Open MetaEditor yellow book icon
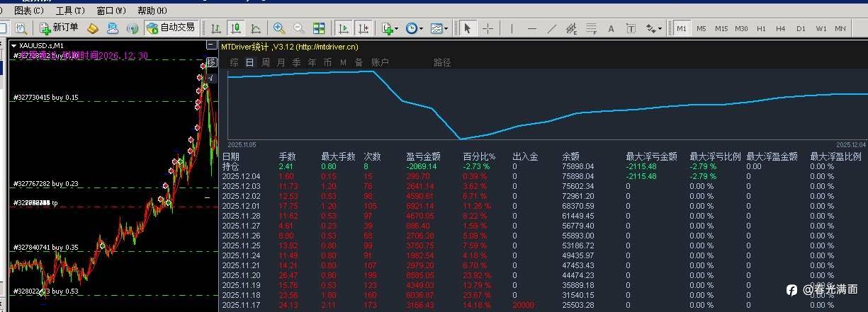 [x=92, y=28]
